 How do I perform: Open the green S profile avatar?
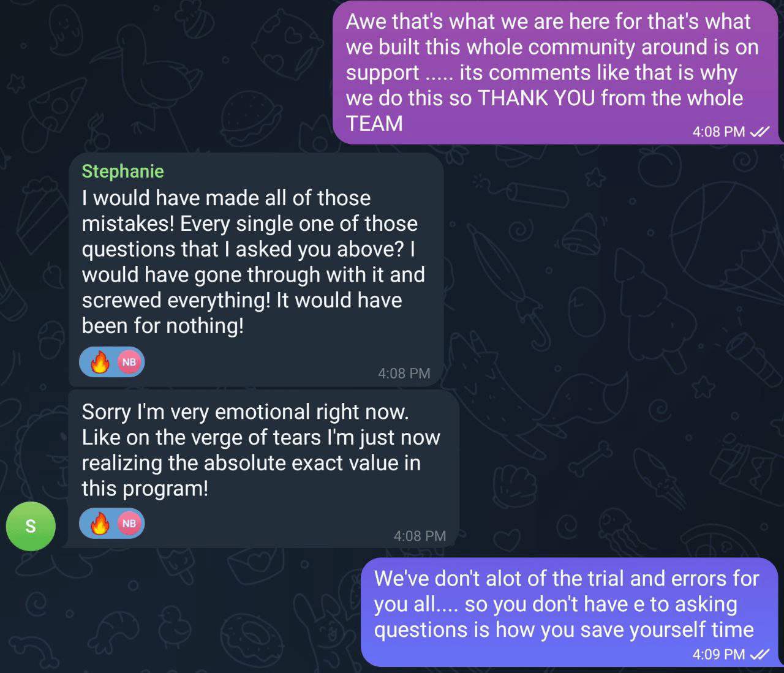coord(31,526)
